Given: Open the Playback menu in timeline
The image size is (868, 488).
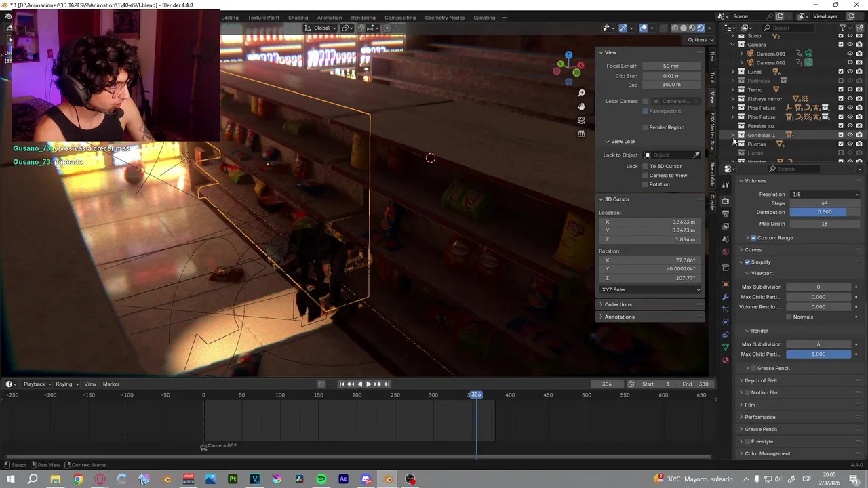Looking at the screenshot, I should pyautogui.click(x=35, y=384).
